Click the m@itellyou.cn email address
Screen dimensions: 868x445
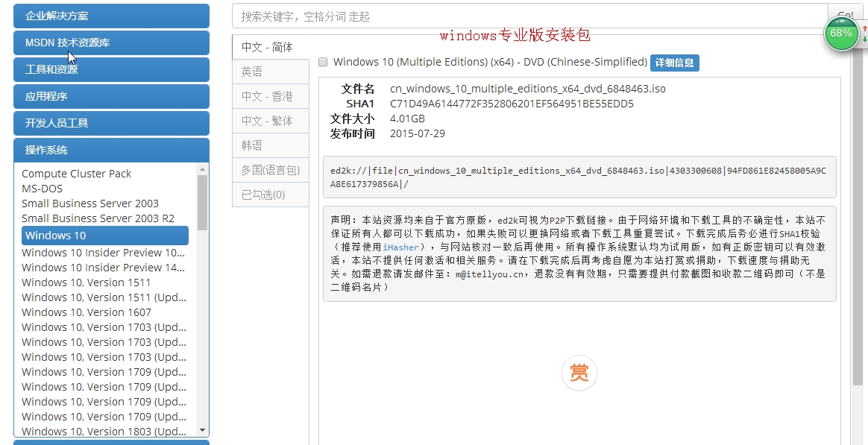[489, 274]
